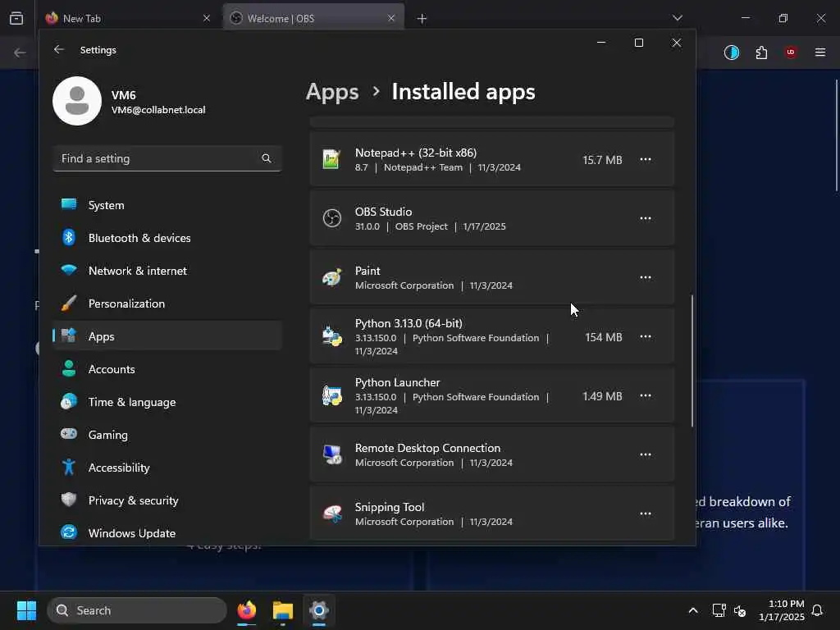Screen dimensions: 840x630
Task: Select the Apps category in sidebar
Action: 167,336
